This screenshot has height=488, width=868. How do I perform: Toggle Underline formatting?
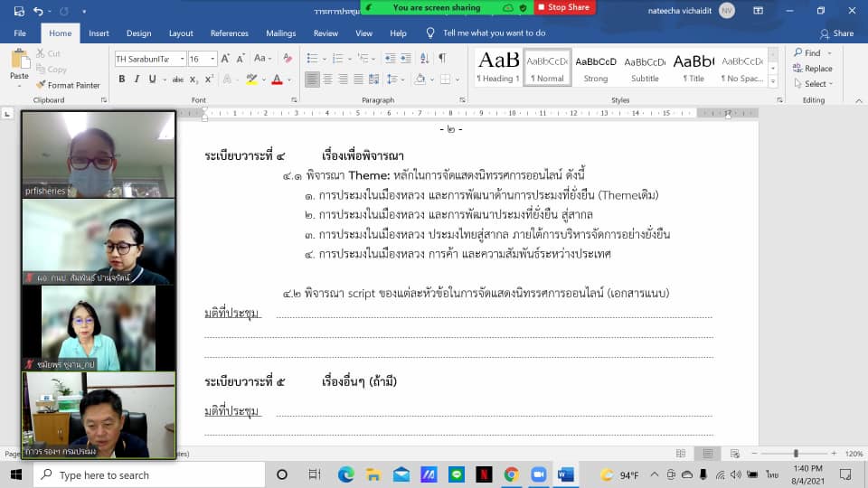pyautogui.click(x=152, y=80)
